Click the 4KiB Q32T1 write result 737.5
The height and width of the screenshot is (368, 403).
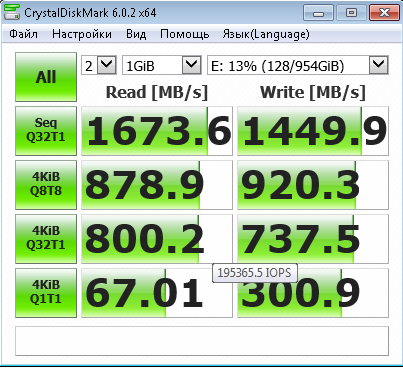(313, 239)
